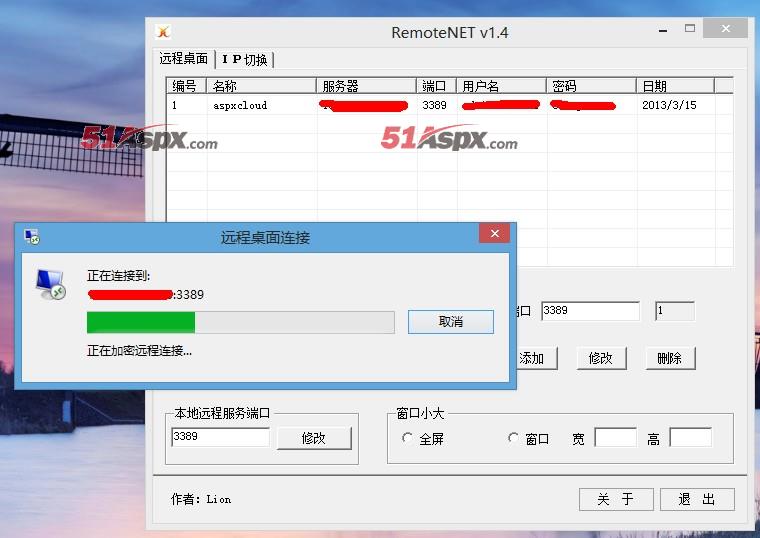Click the 端口 column header
The image size is (760, 538).
436,86
